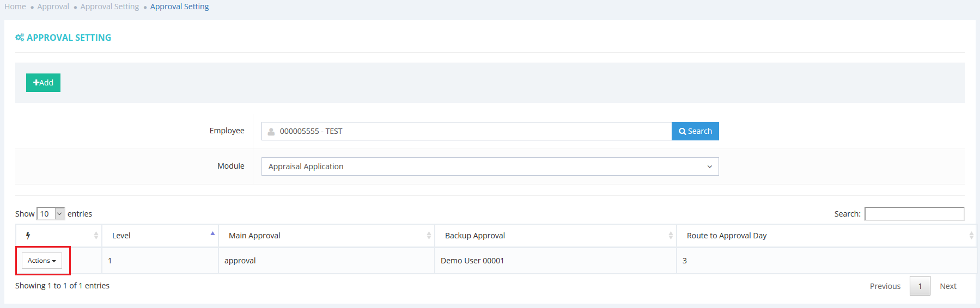Open the Actions dropdown in first row
Image resolution: width=980 pixels, height=308 pixels.
pos(42,261)
